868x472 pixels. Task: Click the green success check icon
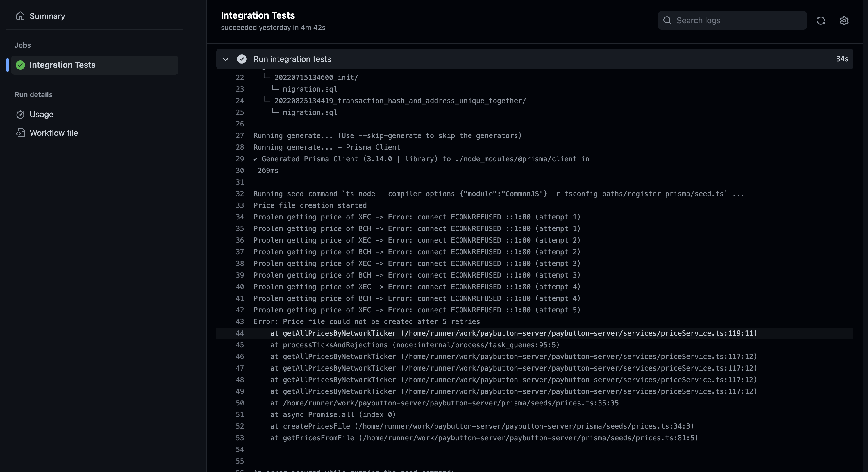[x=20, y=65]
